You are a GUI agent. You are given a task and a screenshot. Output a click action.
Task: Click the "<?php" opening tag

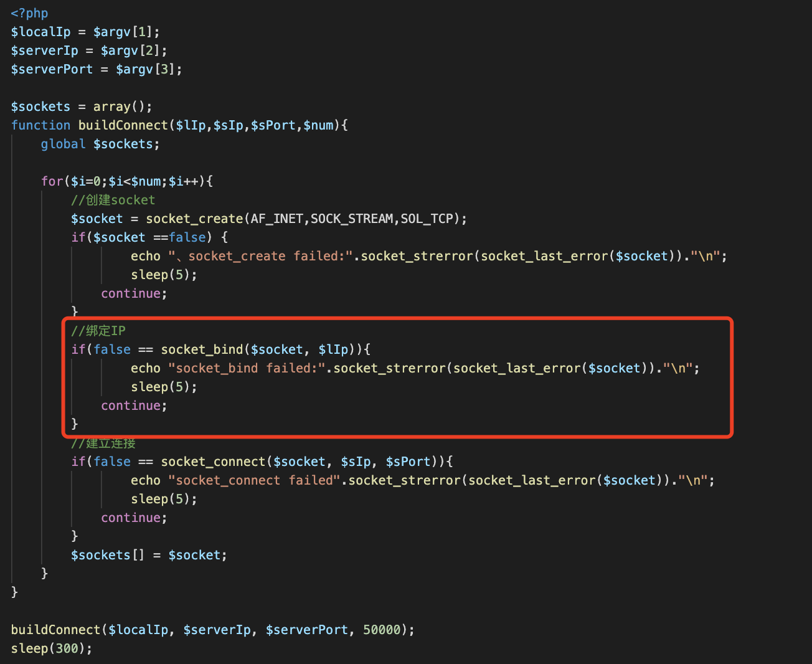(x=29, y=13)
